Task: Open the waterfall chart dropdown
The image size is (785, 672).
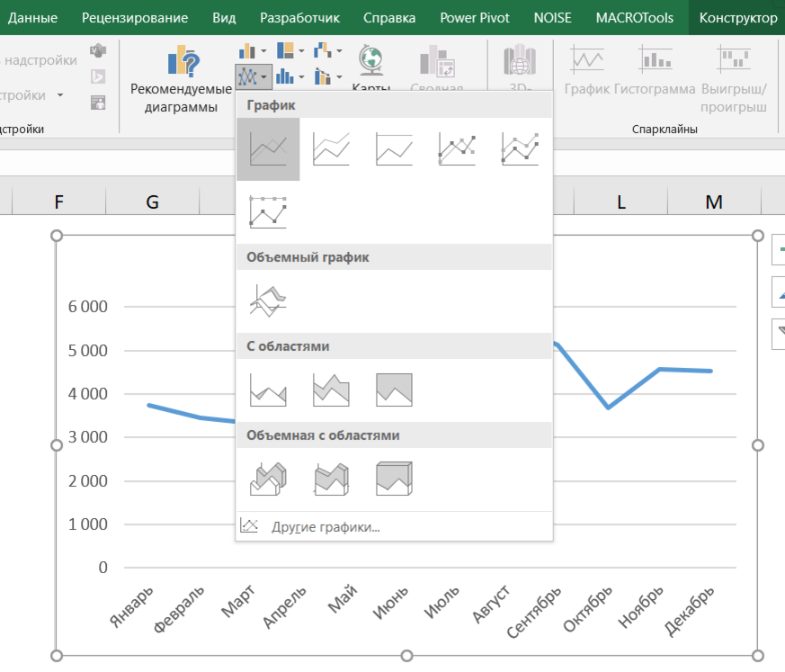Action: [328, 50]
